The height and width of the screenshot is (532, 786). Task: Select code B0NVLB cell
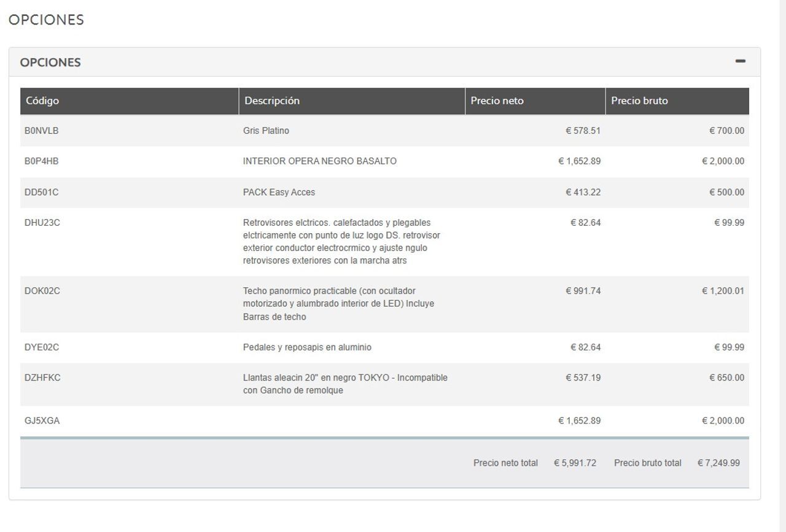(42, 131)
